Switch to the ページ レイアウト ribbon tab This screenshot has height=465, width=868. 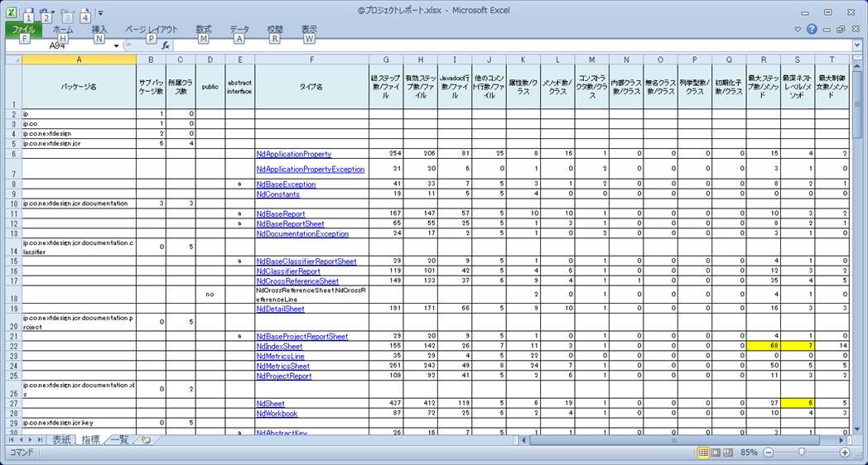[151, 29]
